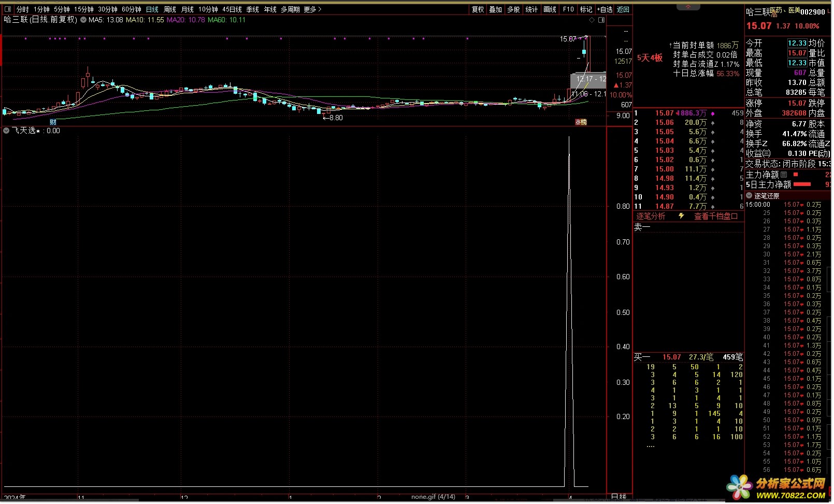Open F10 company information
Viewport: 834px width, 504px height.
[568, 9]
